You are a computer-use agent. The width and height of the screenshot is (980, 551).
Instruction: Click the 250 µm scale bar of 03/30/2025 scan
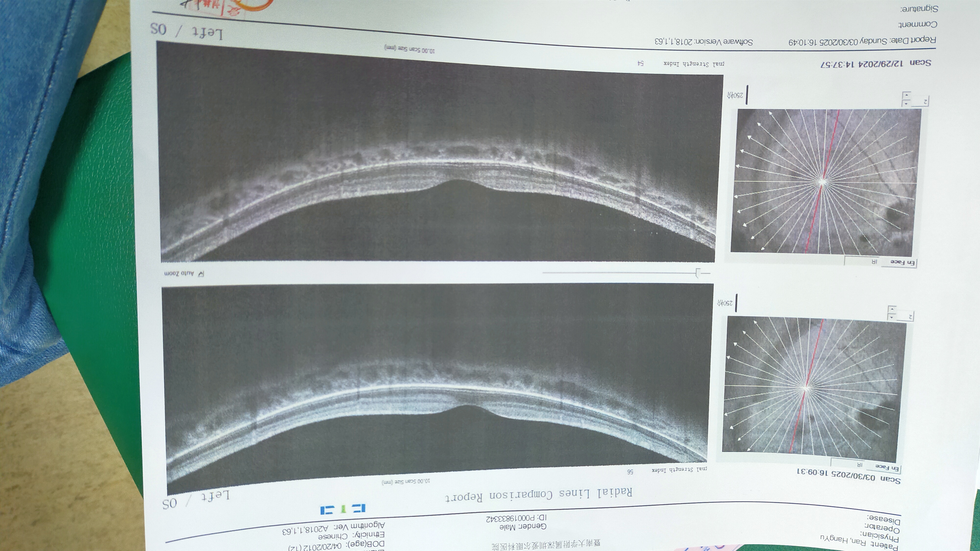[x=736, y=303]
